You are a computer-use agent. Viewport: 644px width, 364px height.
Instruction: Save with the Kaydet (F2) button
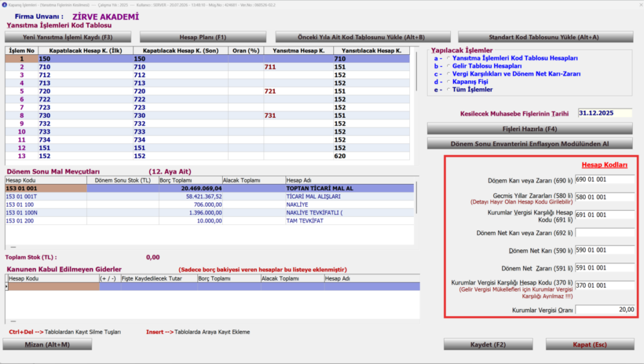pos(488,344)
